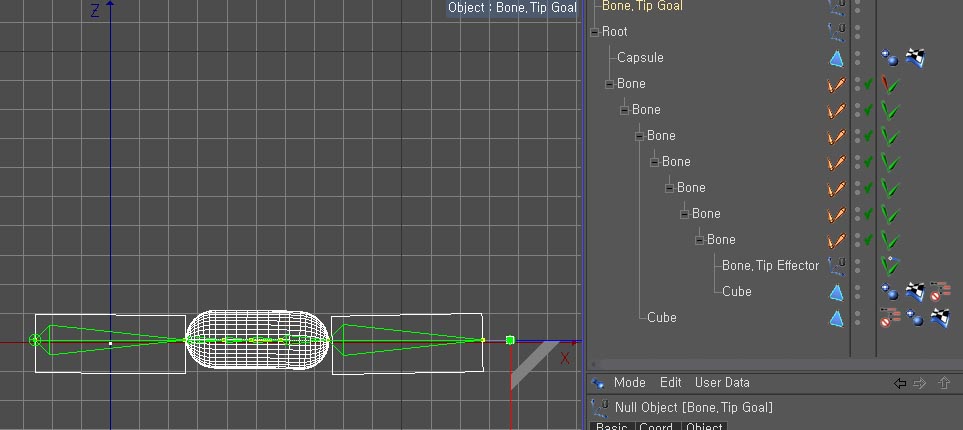
Task: Open the Edit menu in attribute manager
Action: coord(671,383)
